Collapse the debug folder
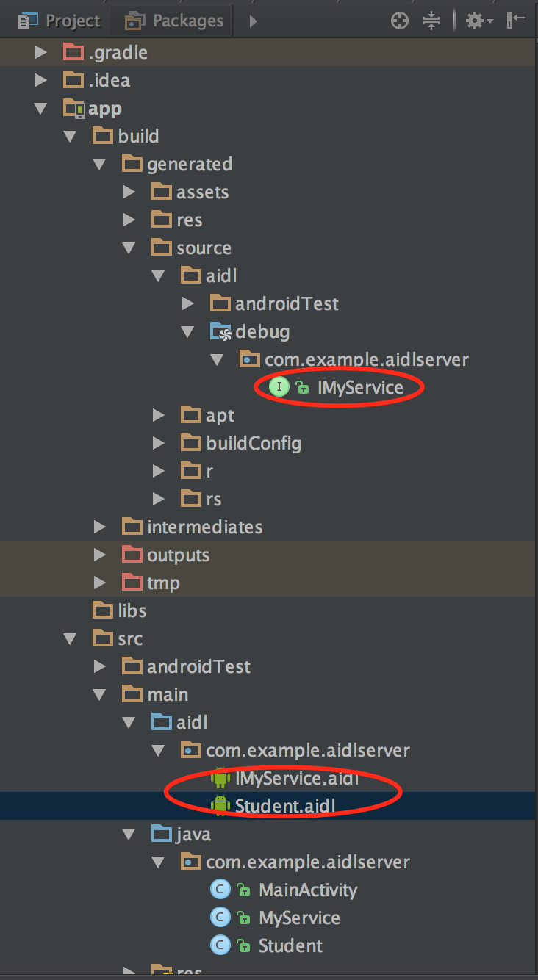 click(188, 332)
